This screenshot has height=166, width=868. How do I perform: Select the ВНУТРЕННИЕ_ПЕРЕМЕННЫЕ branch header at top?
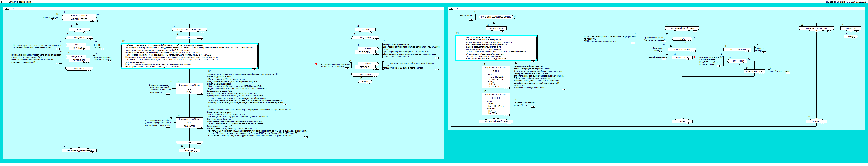[x=189, y=29]
